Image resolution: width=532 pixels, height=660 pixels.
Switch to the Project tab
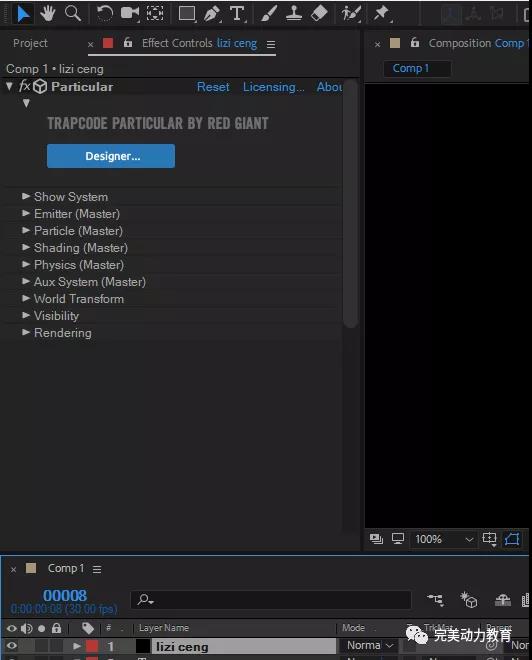30,43
